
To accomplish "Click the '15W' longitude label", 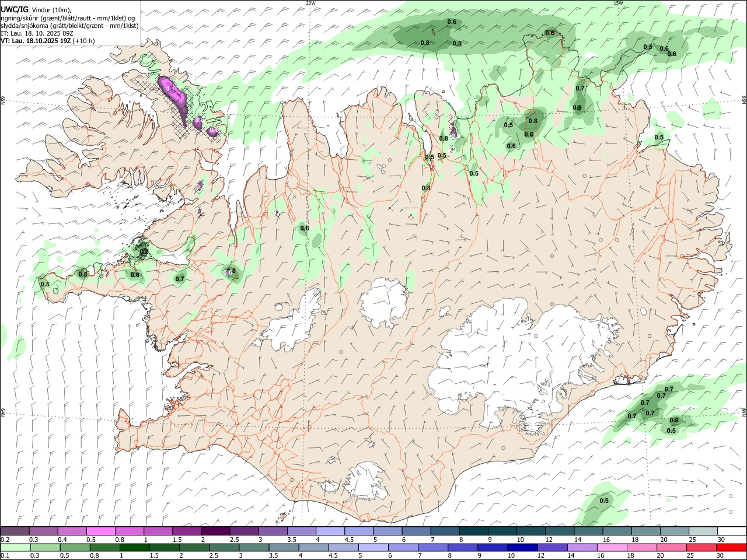I will point(618,3).
